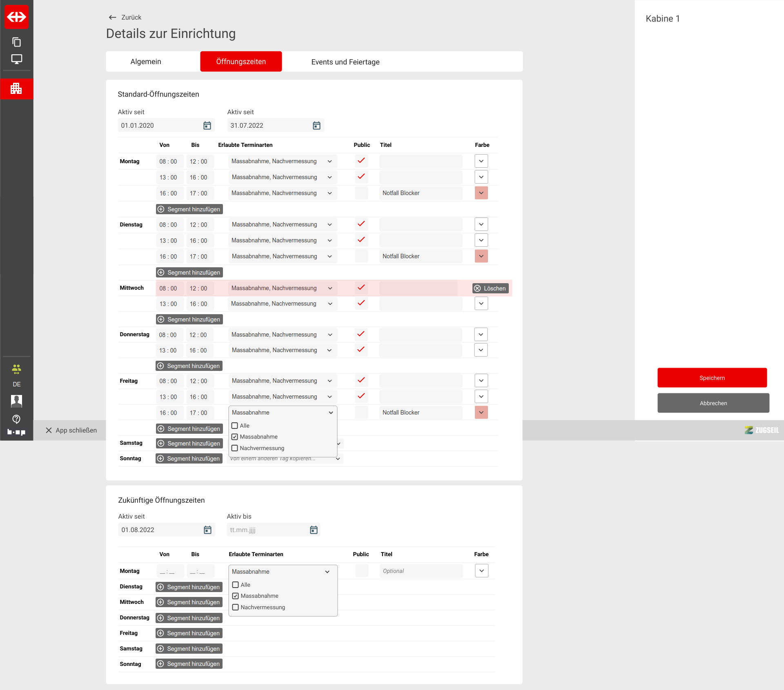
Task: Open red color swatch for Montag Notfall Blocker
Action: pyautogui.click(x=481, y=193)
